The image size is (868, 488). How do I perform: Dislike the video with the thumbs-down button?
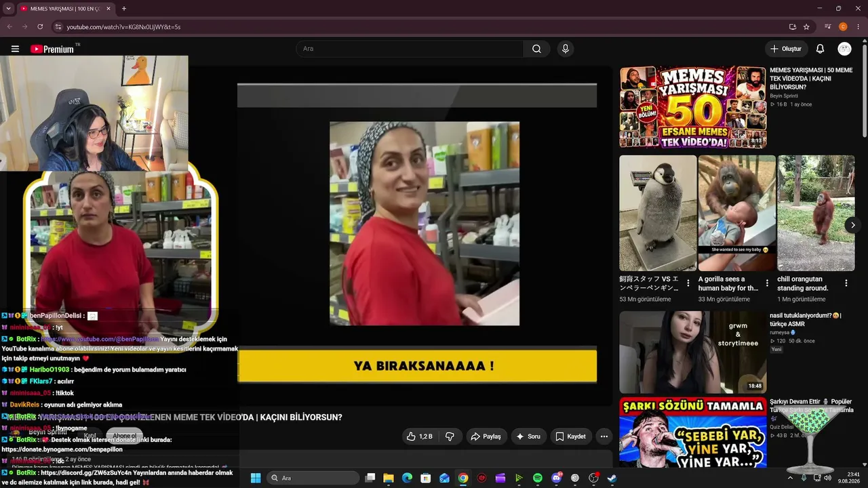[x=450, y=436]
